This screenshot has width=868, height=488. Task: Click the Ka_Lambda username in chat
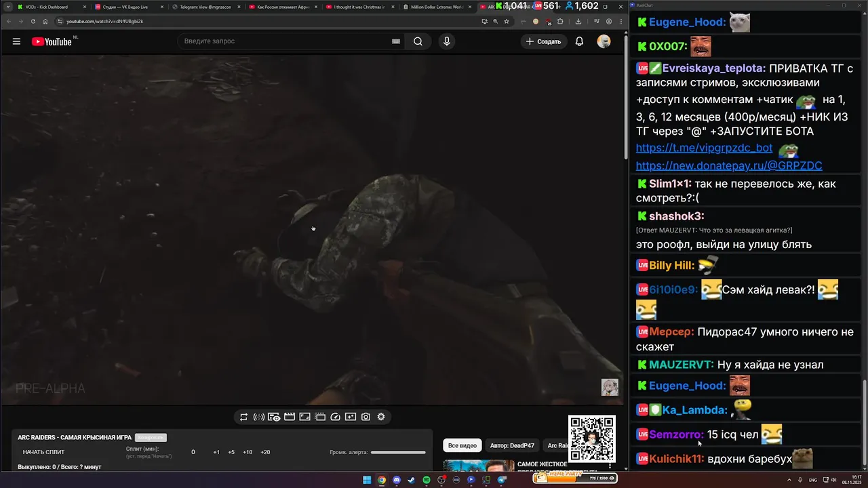pos(694,410)
